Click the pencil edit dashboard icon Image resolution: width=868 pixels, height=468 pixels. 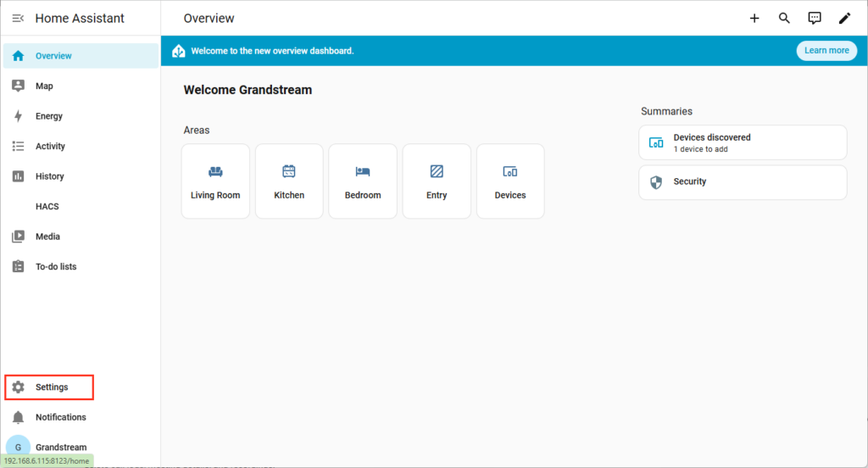[x=844, y=19]
